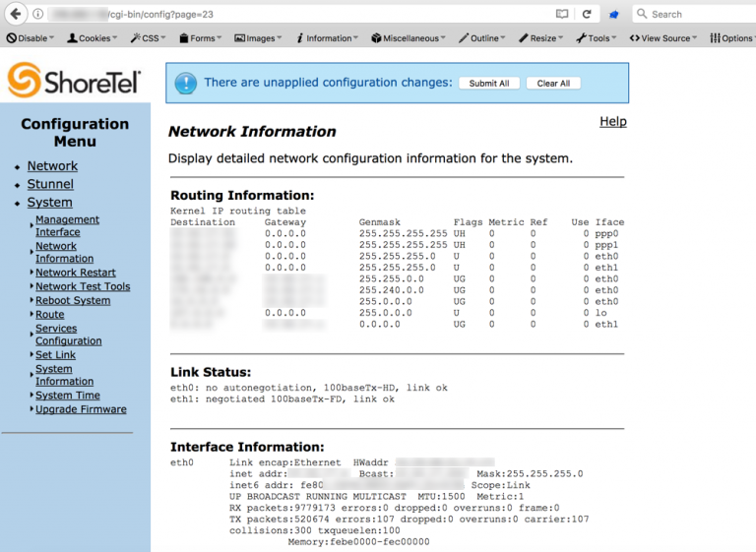Open the Miscellaneous toolbar menu
This screenshot has height=552, width=756.
409,38
